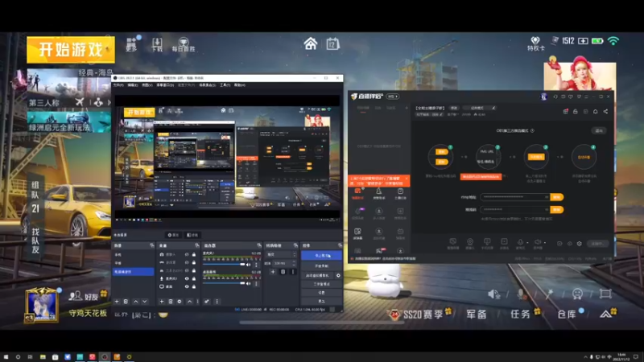Open the OBS scene transition type dropdown
Screen dimensions: 644x362
281,254
